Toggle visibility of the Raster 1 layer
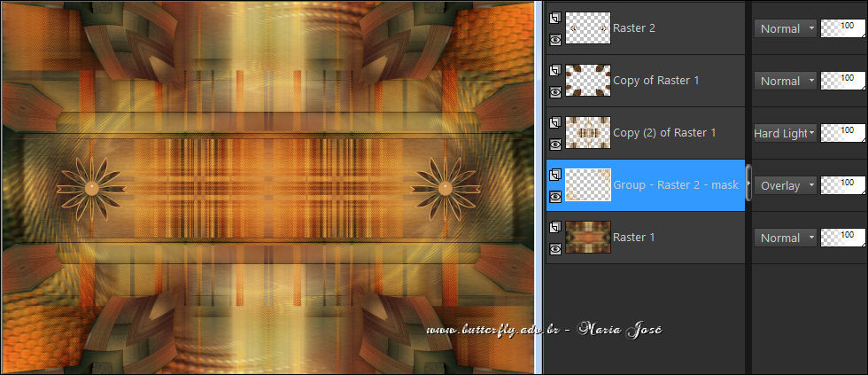 (555, 249)
